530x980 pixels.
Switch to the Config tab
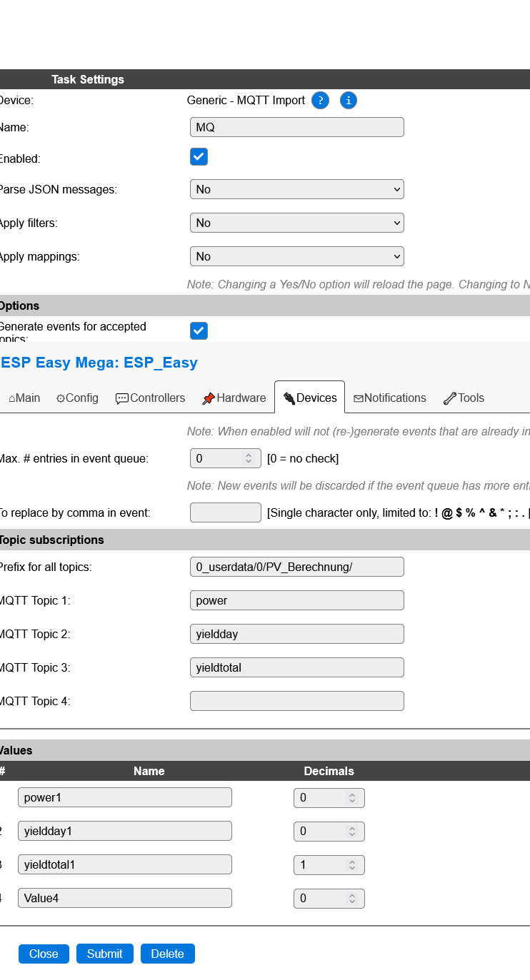(77, 398)
